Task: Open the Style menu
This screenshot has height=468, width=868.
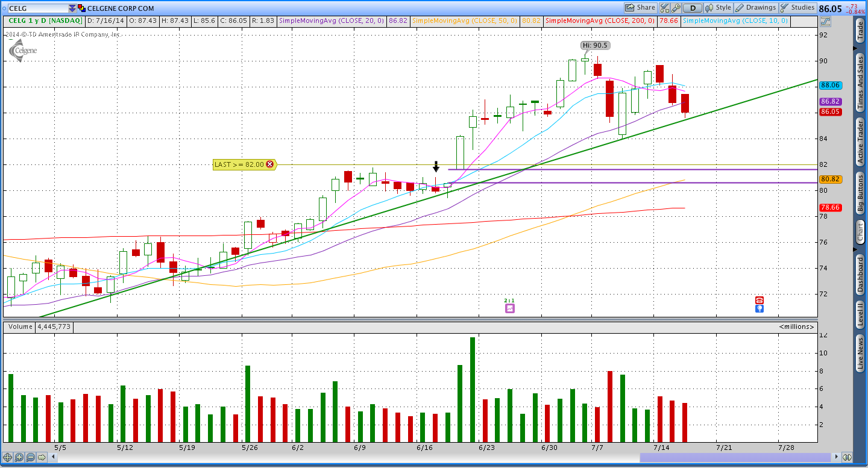Action: click(x=718, y=8)
